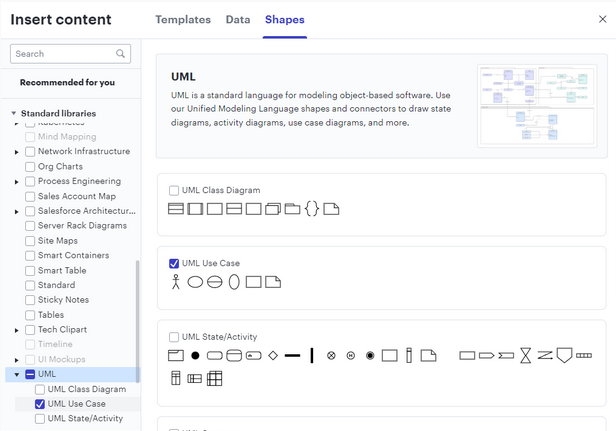Uncheck UML Use Case in the sidebar
Screen dimensions: 616x431
pos(40,404)
